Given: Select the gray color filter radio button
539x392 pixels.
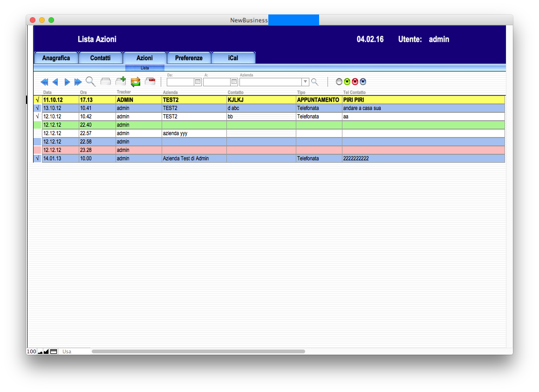Looking at the screenshot, I should (339, 82).
